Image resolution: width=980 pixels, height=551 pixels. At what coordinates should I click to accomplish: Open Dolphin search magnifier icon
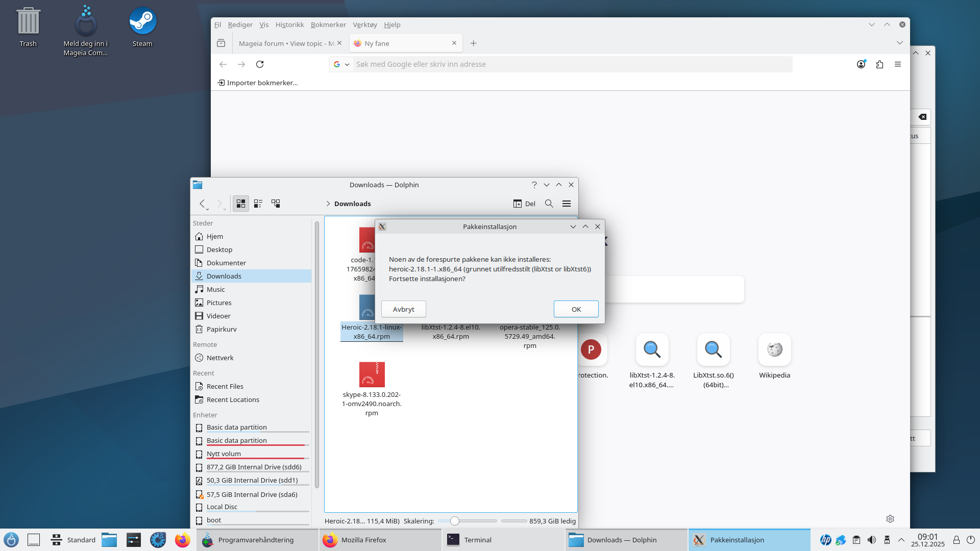tap(549, 204)
